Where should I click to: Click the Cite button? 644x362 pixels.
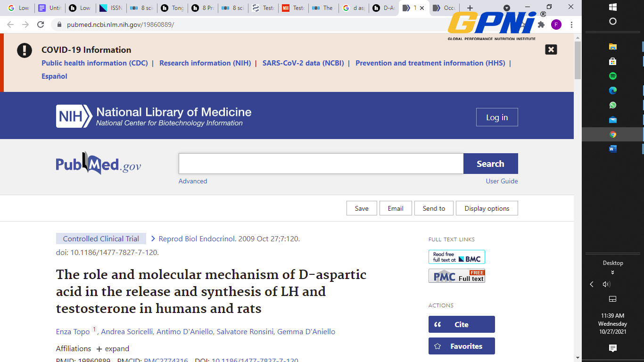(462, 324)
